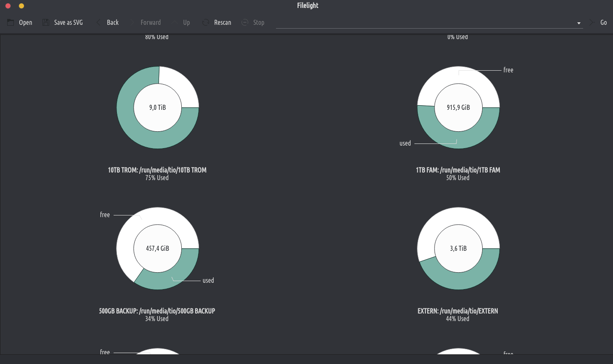Click the Rescan button label

coord(223,22)
